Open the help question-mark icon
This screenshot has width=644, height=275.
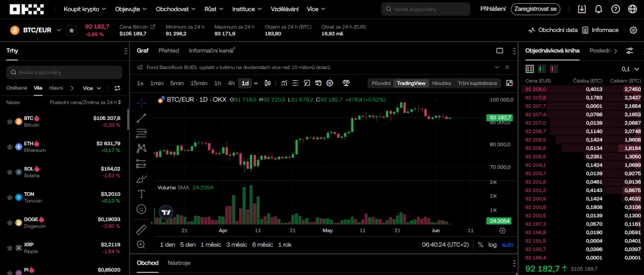click(615, 9)
